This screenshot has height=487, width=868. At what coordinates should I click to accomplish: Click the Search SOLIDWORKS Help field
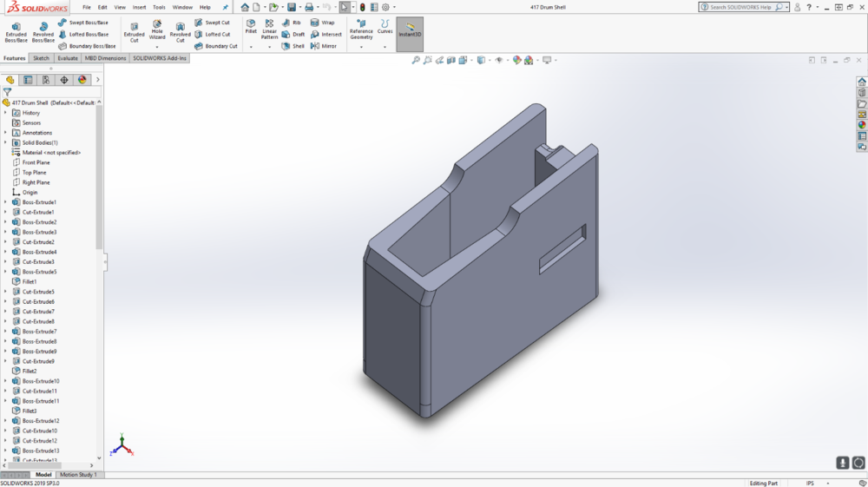point(739,7)
